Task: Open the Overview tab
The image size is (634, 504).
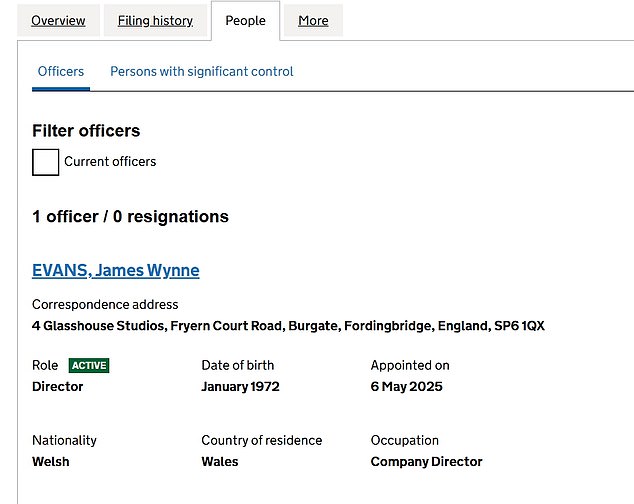Action: coord(58,20)
